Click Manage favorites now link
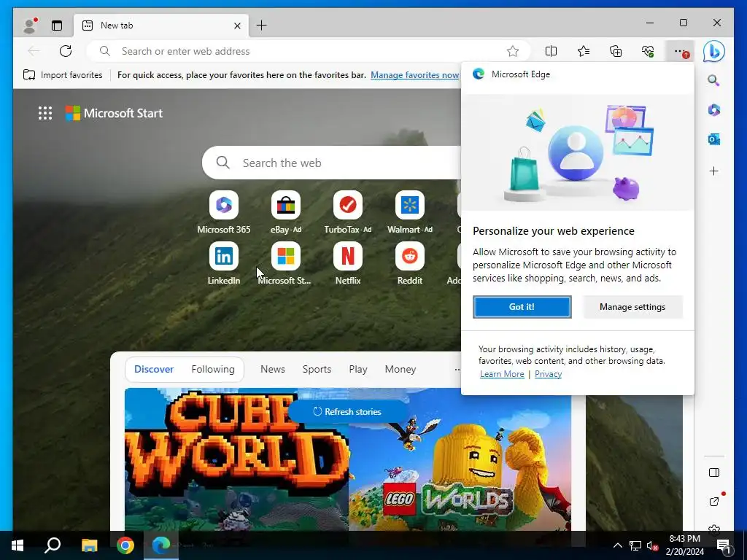 pos(414,75)
